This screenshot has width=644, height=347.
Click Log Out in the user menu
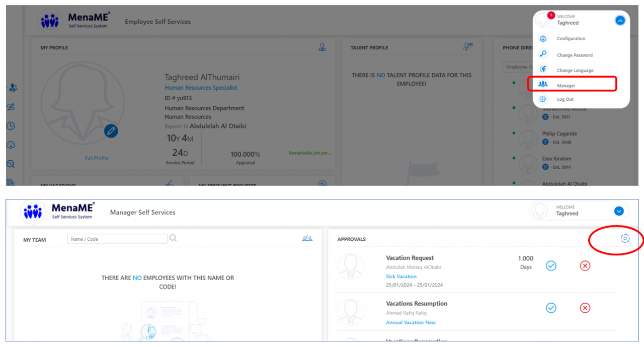coord(565,99)
